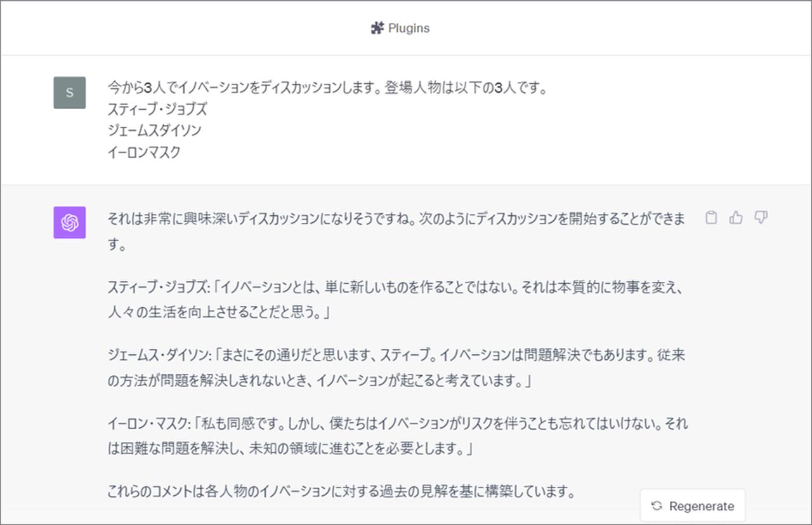Image resolution: width=812 pixels, height=525 pixels.
Task: Click the reply line starting "それは非常に興味深い"
Action: [x=397, y=231]
